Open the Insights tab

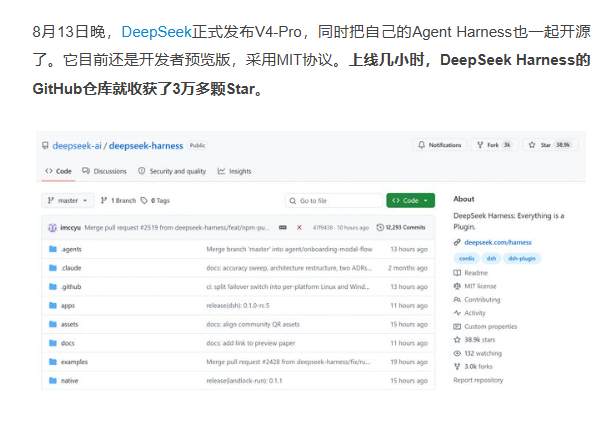click(x=235, y=171)
